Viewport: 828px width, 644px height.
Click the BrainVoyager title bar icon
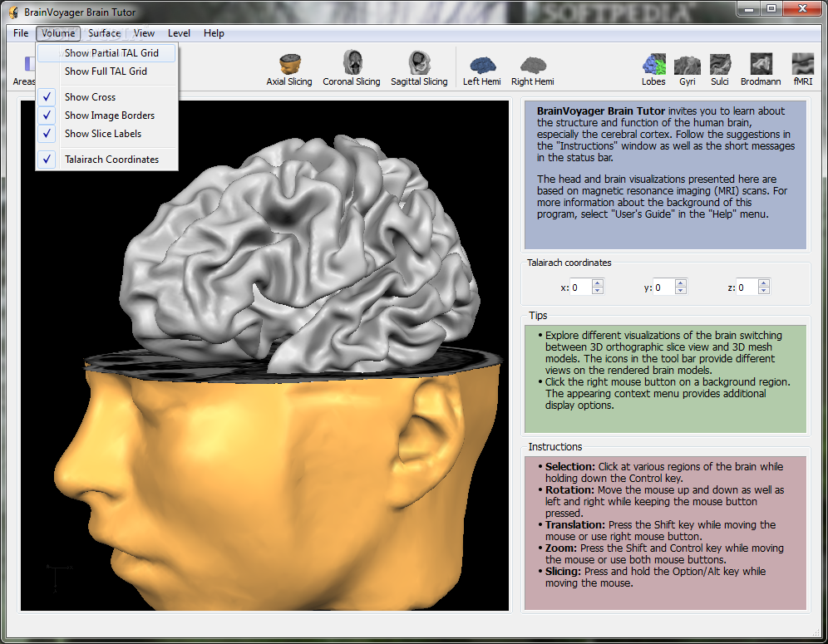click(13, 12)
